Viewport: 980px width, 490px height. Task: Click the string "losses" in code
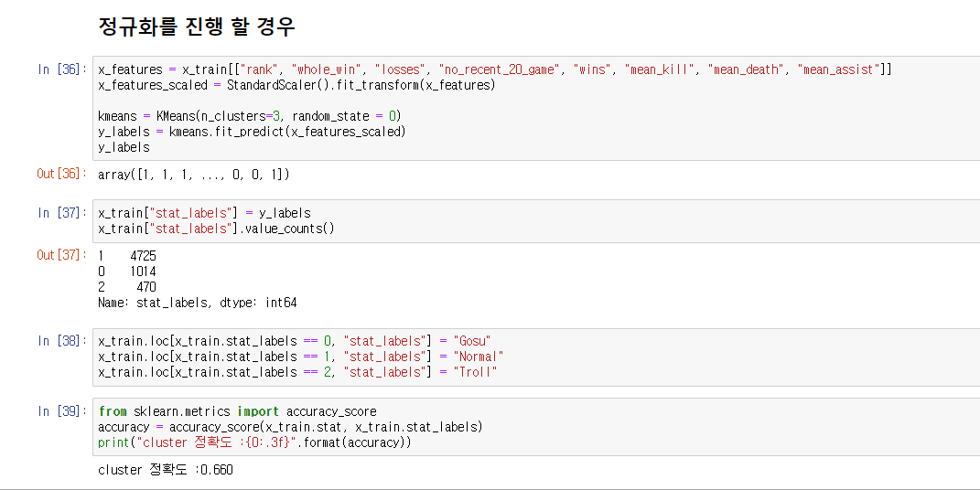click(400, 69)
